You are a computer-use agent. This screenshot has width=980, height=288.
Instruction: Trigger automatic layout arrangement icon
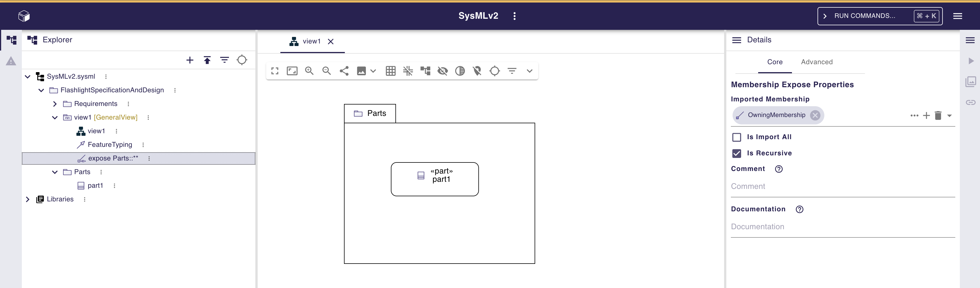[425, 71]
